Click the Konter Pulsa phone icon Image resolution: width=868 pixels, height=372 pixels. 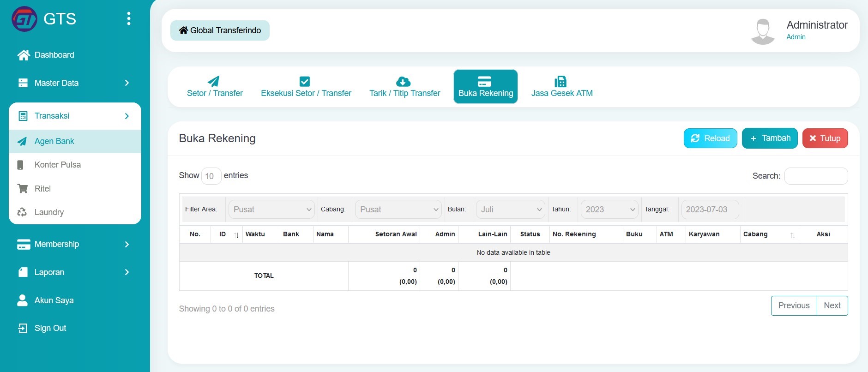20,165
